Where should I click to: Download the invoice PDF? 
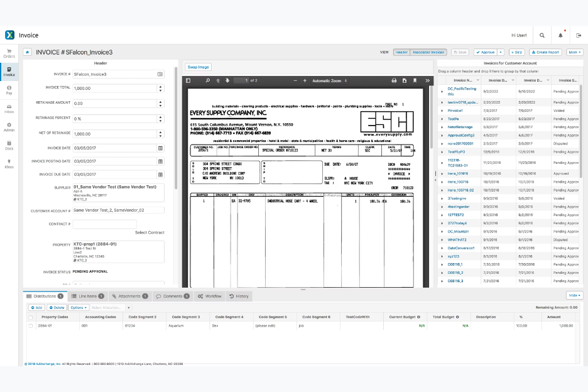click(x=405, y=80)
